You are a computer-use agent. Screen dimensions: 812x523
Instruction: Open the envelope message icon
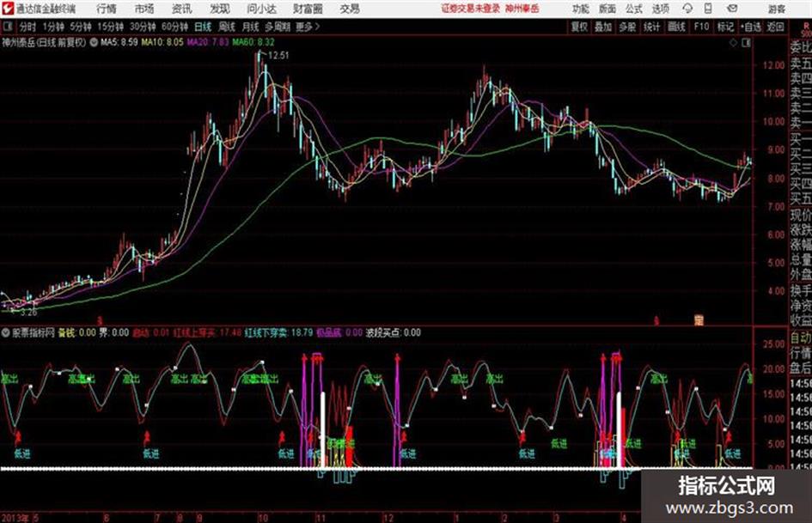click(x=732, y=9)
